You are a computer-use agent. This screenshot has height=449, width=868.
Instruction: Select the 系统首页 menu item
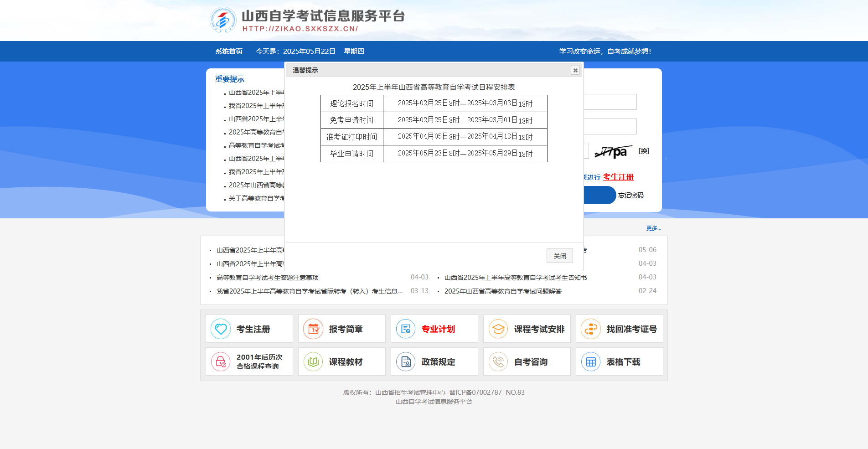coord(228,51)
